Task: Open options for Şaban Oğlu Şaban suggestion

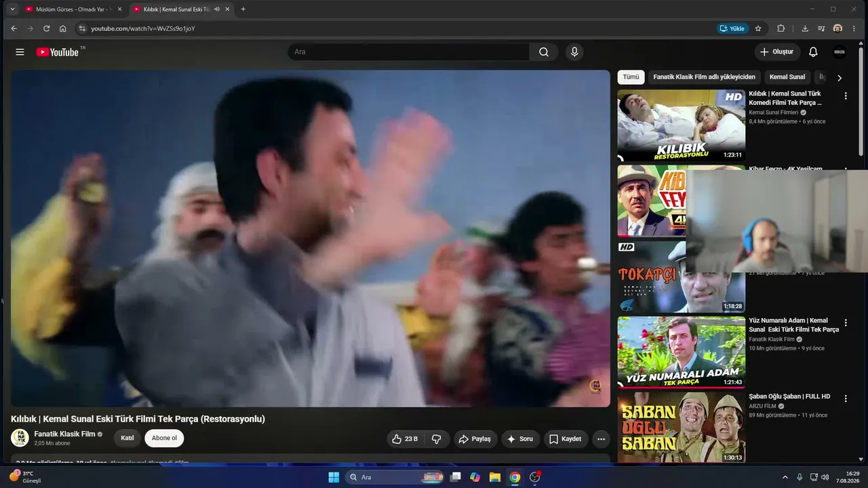Action: tap(846, 399)
